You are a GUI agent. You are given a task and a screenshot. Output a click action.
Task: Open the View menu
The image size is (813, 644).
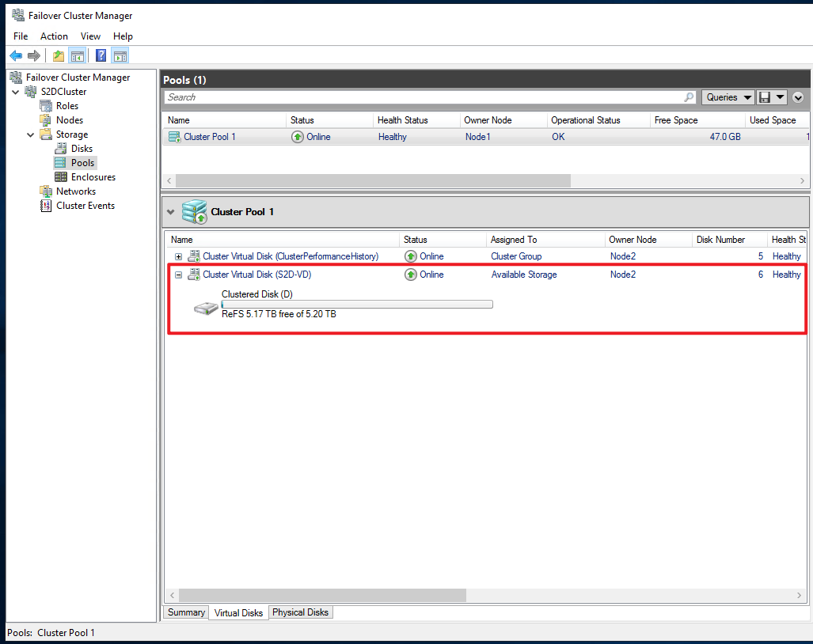90,36
